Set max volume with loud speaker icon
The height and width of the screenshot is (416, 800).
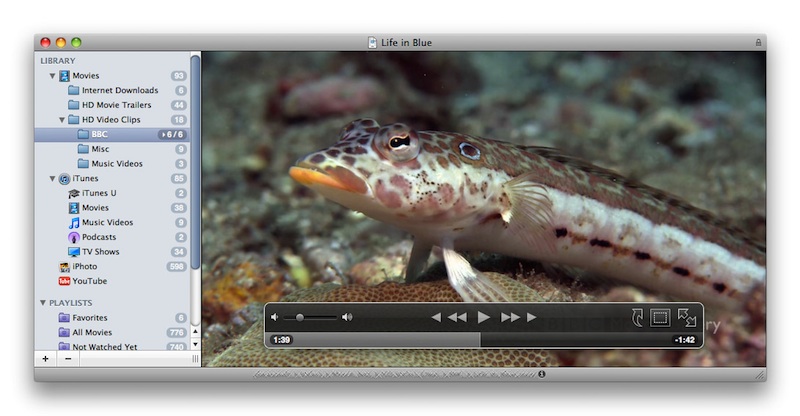(x=347, y=317)
